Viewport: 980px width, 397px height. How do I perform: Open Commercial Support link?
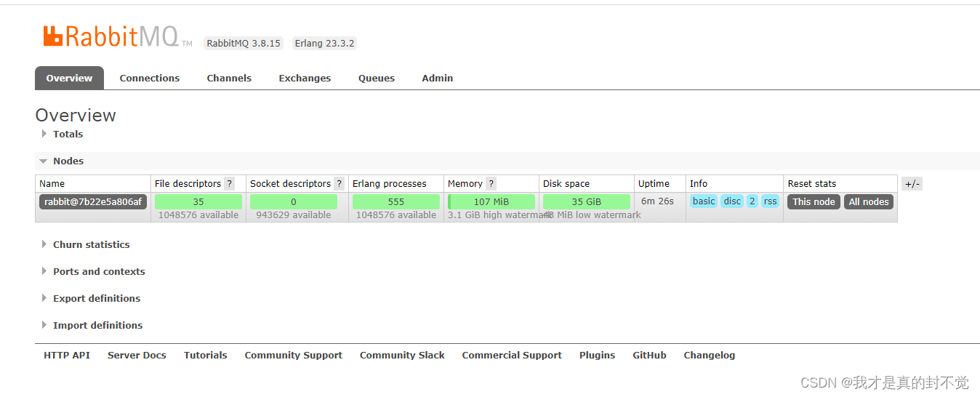(x=512, y=355)
